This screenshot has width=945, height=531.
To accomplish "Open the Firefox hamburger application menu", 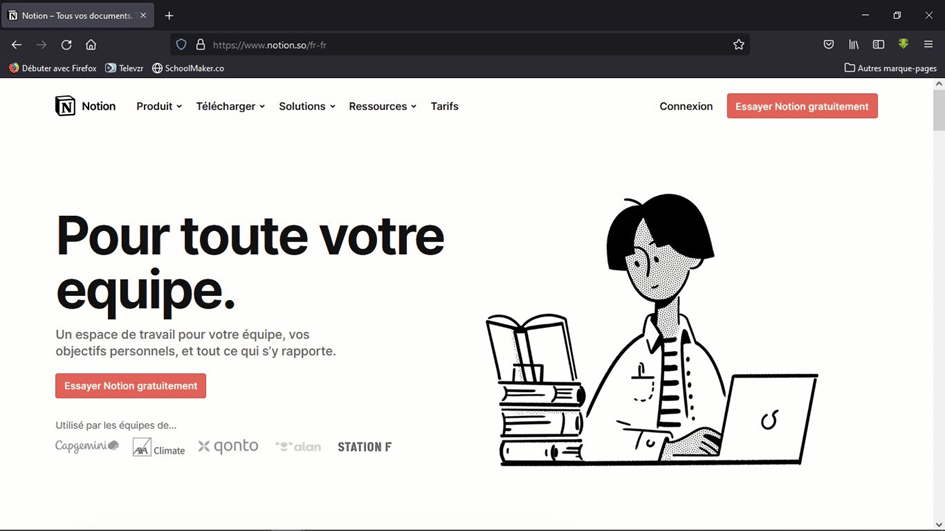I will [x=928, y=45].
